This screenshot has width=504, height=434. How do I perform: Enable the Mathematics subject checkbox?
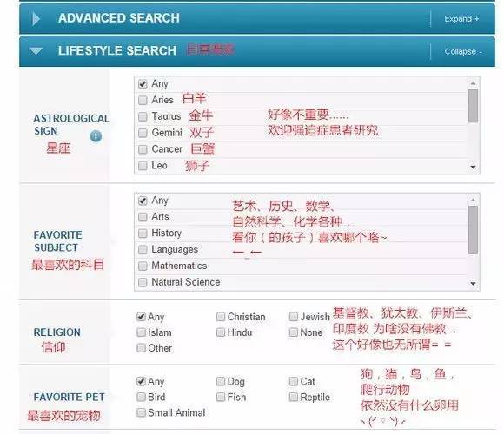point(143,266)
